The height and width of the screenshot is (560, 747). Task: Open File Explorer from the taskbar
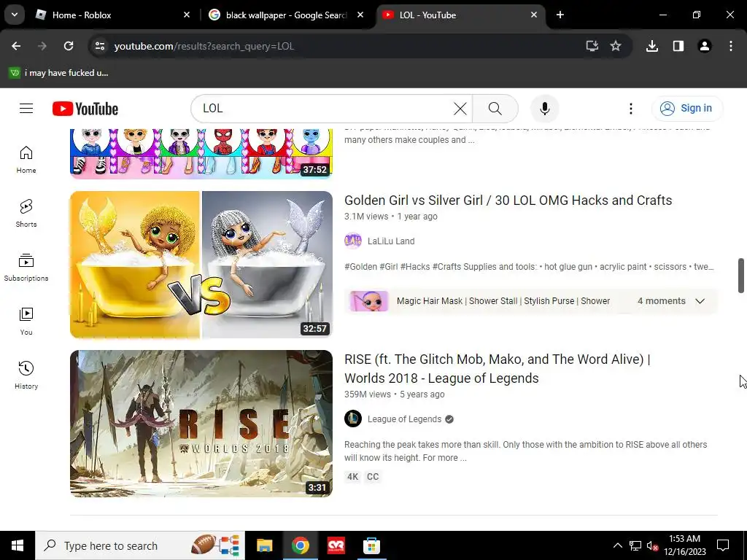point(264,545)
